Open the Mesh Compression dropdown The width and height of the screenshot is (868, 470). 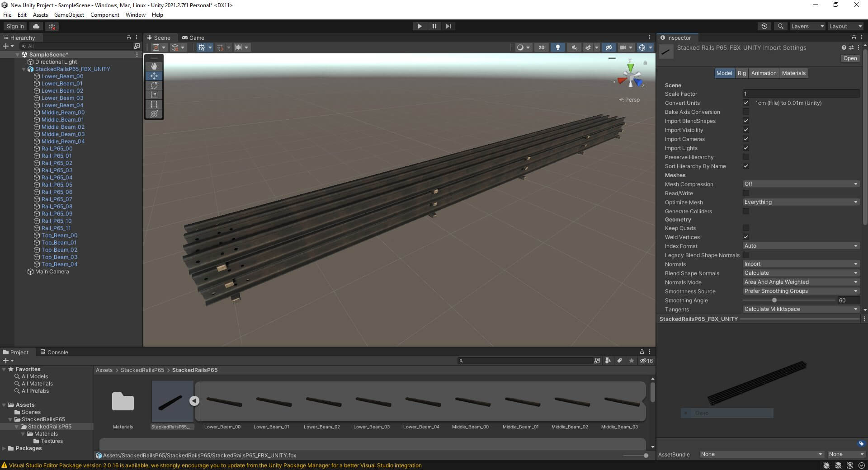pos(801,184)
